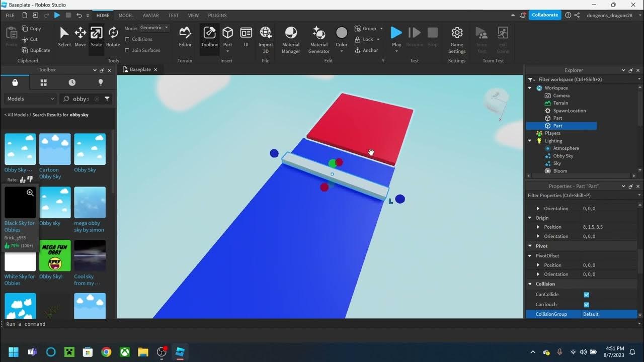Select the Select tool in Tools
This screenshot has width=644, height=362.
64,37
